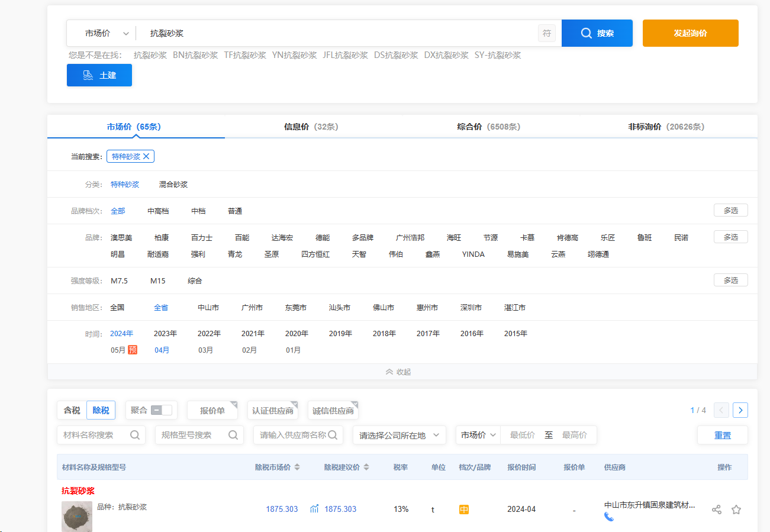Switch to 综合价（6508条） tab

point(489,127)
